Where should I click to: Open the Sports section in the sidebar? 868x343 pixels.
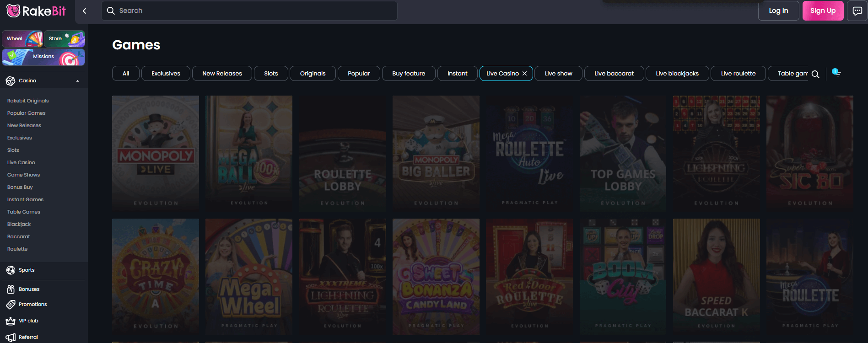[27, 270]
